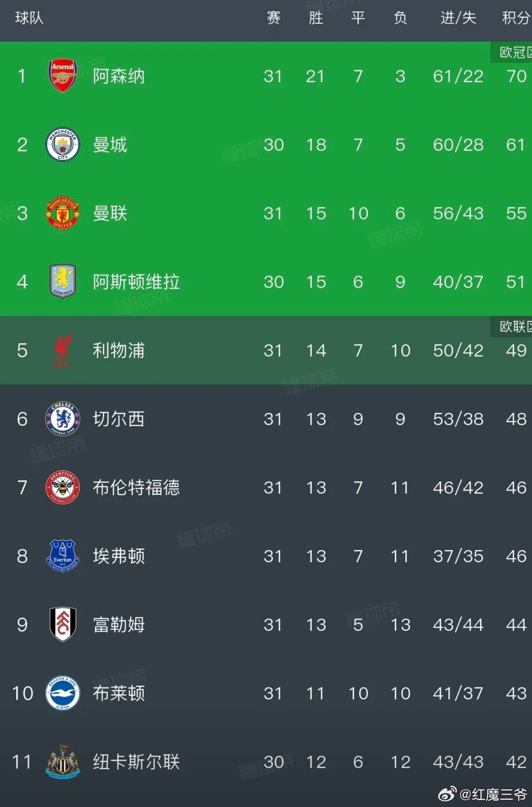
Task: Open the Chelsea club crest
Action: [63, 419]
